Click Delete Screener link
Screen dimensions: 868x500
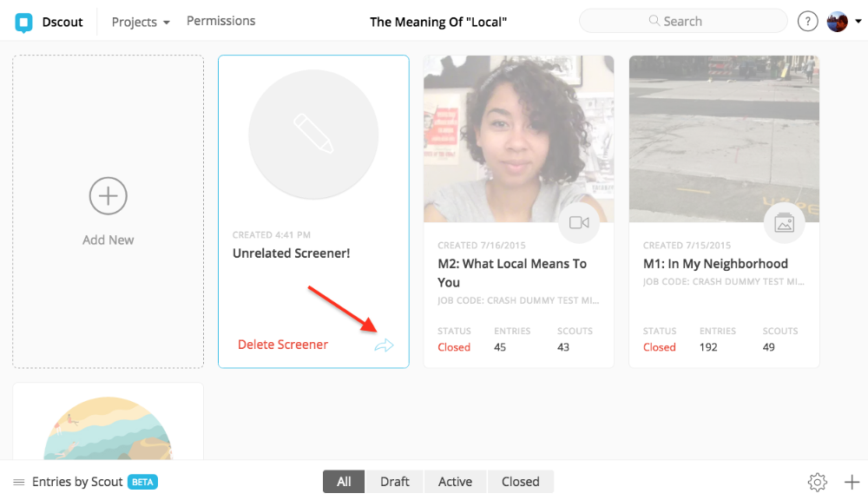click(x=283, y=345)
